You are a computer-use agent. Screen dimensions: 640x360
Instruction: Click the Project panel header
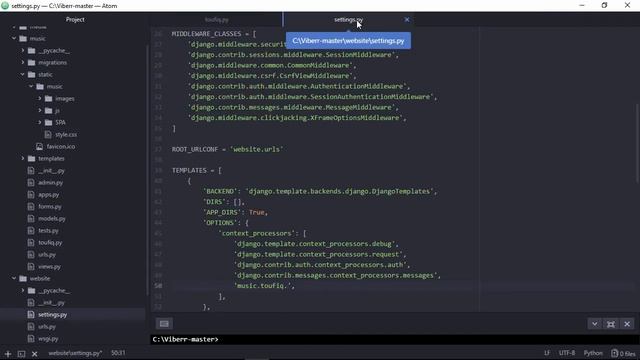point(75,19)
